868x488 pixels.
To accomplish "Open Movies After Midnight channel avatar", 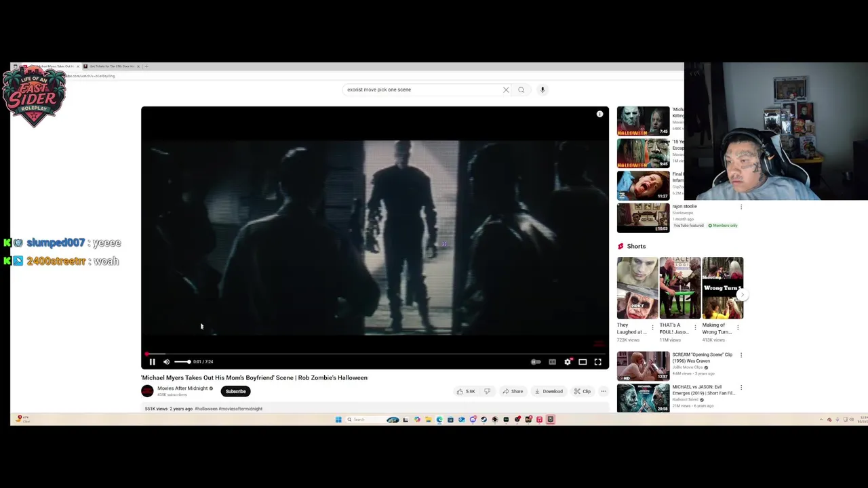I will 147,391.
